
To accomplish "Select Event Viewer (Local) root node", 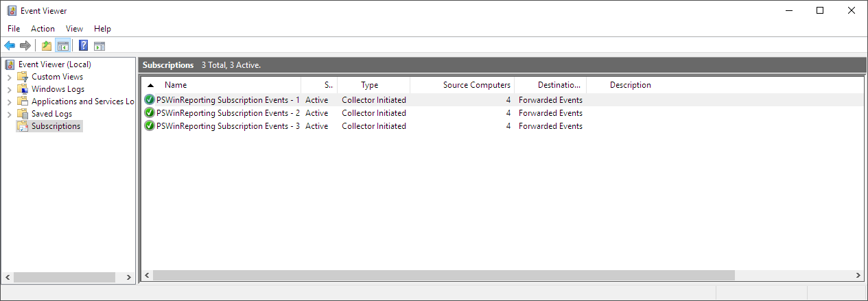I will coord(54,64).
